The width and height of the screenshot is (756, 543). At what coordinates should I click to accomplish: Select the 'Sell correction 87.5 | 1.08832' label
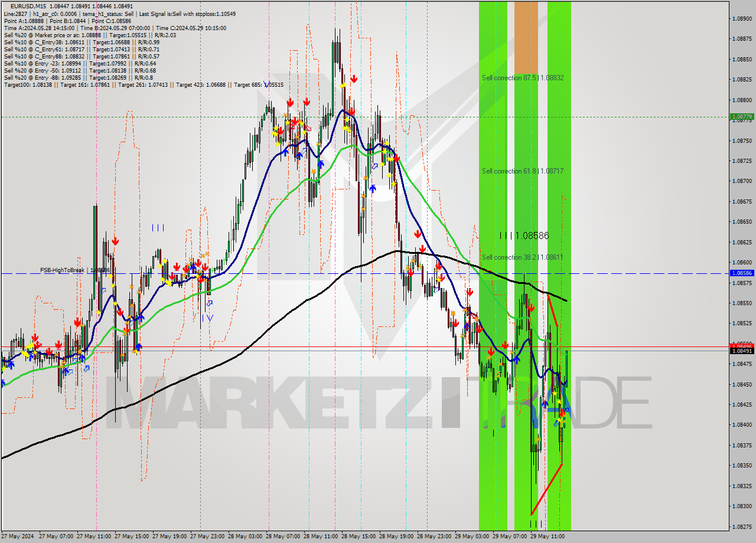coord(523,77)
